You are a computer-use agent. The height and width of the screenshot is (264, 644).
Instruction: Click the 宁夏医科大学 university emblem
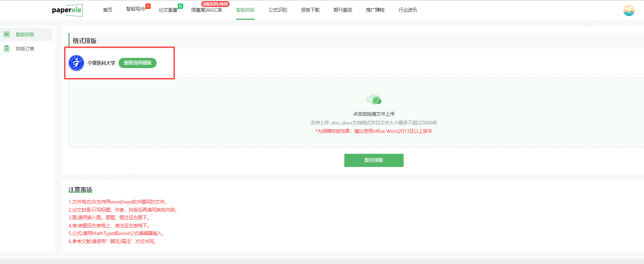pyautogui.click(x=76, y=63)
